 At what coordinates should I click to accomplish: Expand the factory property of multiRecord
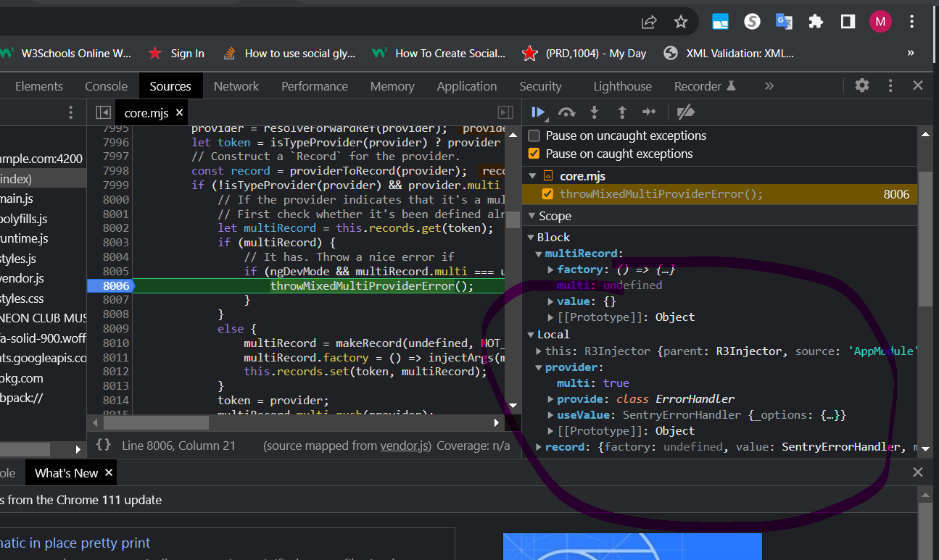click(x=550, y=269)
